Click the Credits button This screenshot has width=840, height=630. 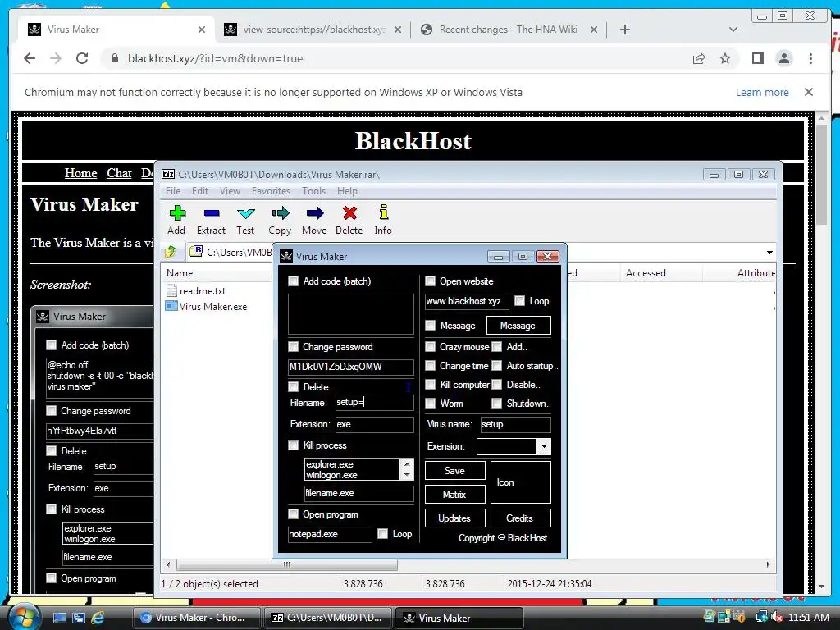click(519, 518)
